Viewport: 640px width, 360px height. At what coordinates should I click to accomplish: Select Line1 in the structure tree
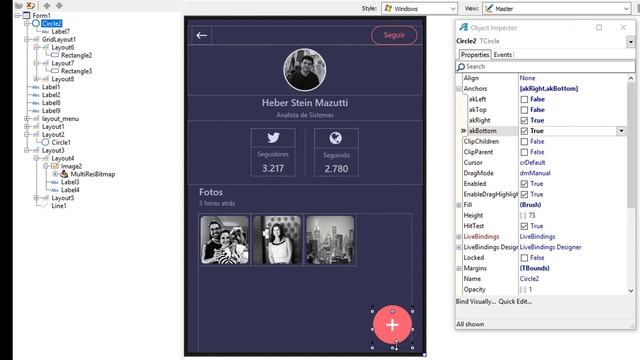(x=59, y=206)
